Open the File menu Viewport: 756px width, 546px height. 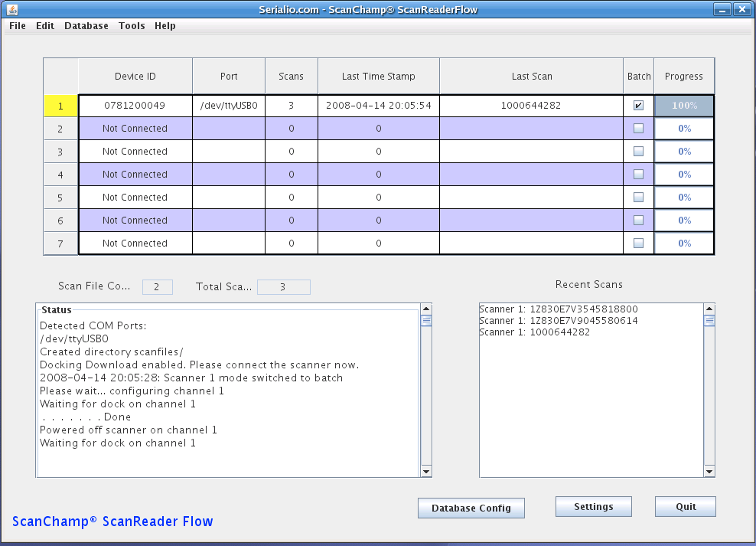(17, 25)
